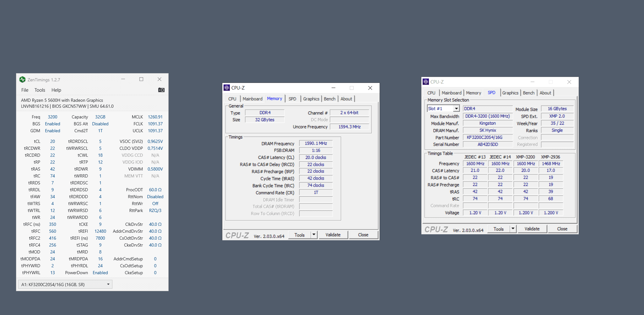The height and width of the screenshot is (315, 644).
Task: Switch to Memory tab in right CPU-Z window
Action: 474,93
